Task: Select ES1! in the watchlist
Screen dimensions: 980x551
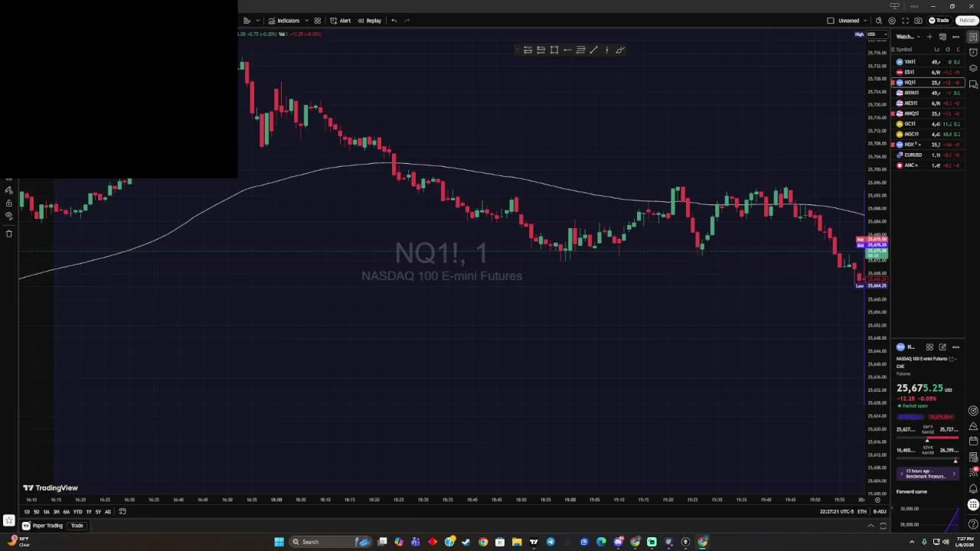Action: coord(927,72)
